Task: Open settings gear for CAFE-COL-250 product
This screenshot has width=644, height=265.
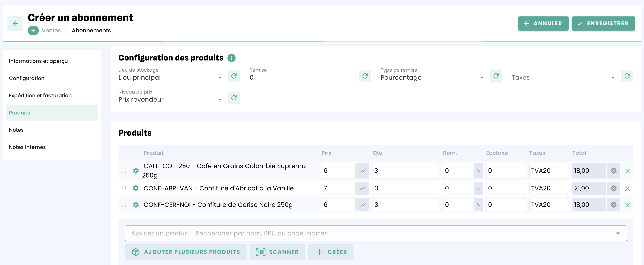Action: 136,171
